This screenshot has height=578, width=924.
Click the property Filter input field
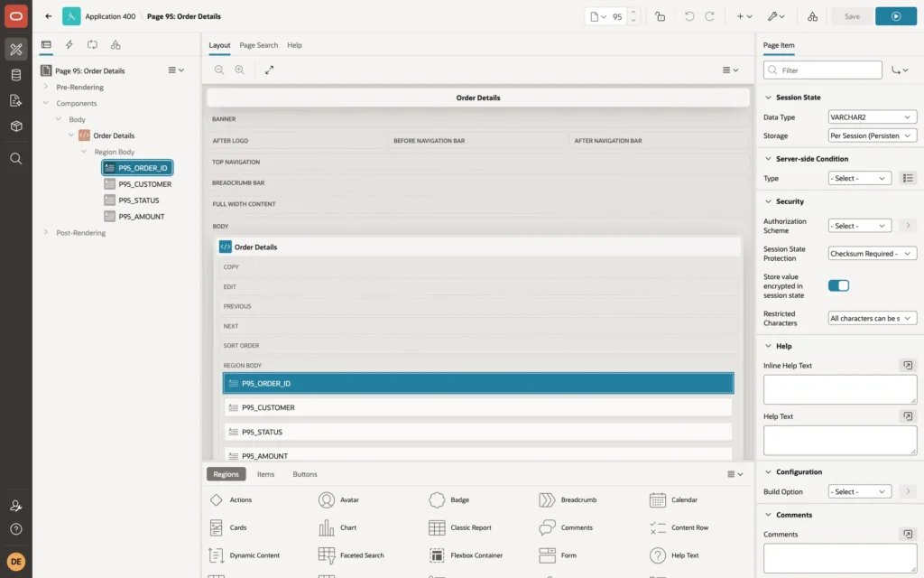click(x=823, y=70)
